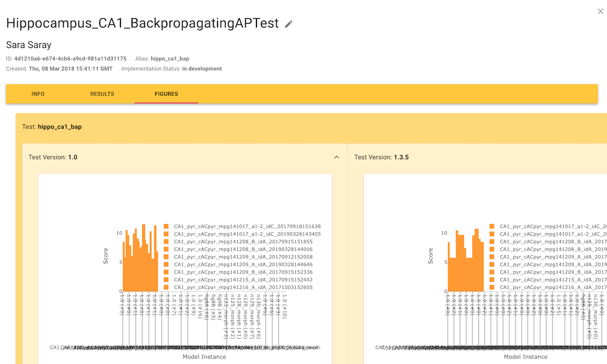Toggle legend trace mpg141208_B_idA_20170915151855 in Version 1.0 chart

click(243, 242)
